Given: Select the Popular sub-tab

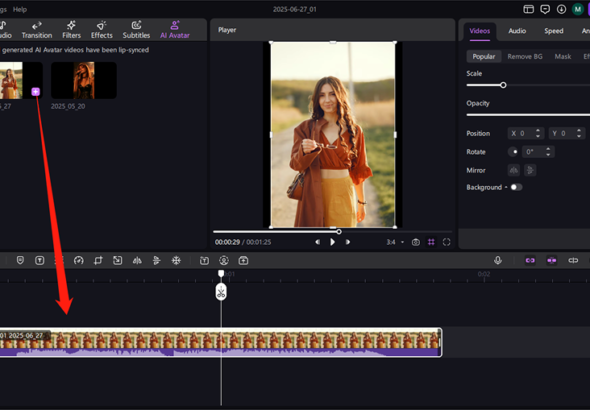Looking at the screenshot, I should [x=484, y=56].
